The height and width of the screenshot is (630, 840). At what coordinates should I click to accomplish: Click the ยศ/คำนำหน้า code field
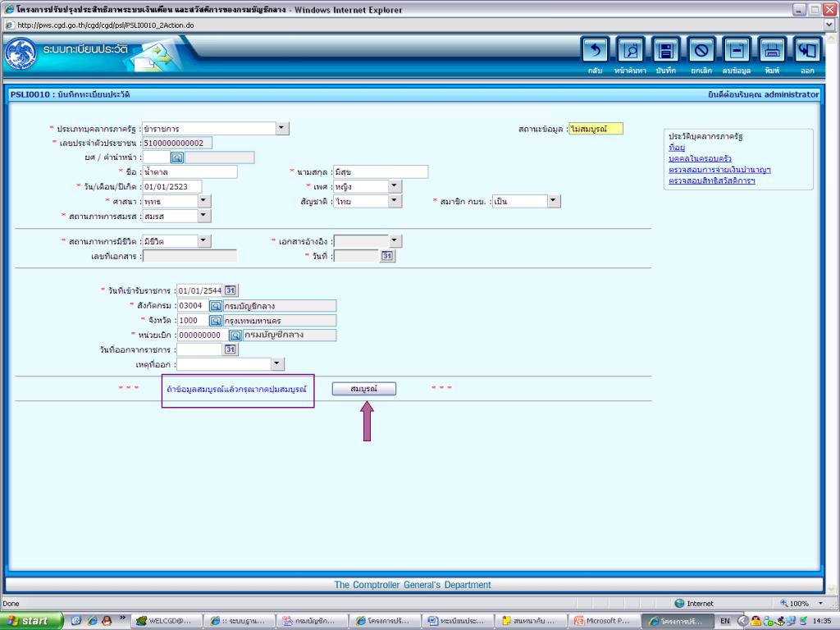coord(157,157)
